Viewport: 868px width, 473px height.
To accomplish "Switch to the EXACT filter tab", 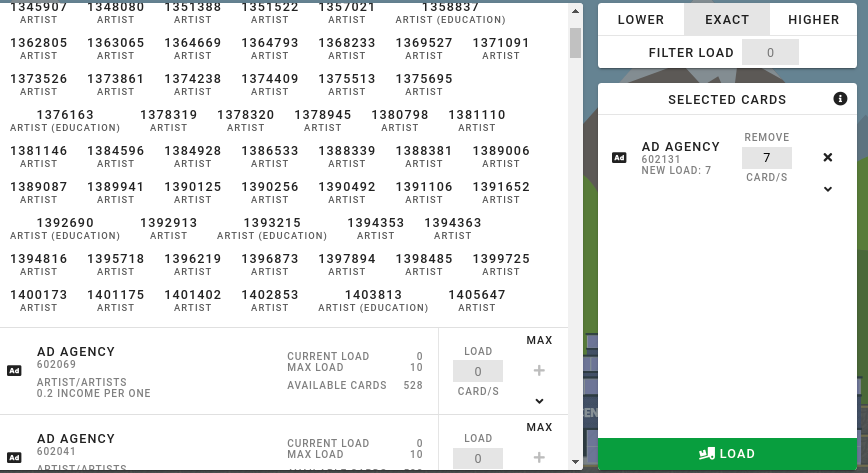I will (x=727, y=19).
